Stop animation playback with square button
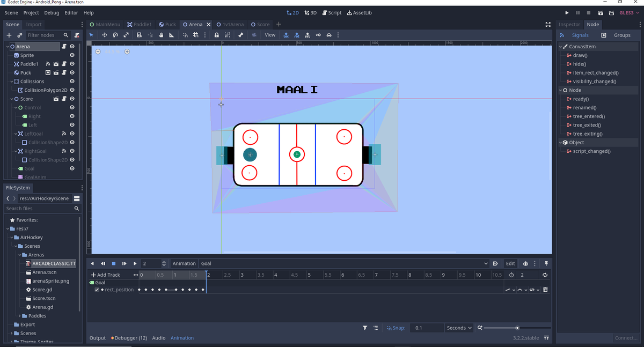This screenshot has height=347, width=644. (114, 263)
